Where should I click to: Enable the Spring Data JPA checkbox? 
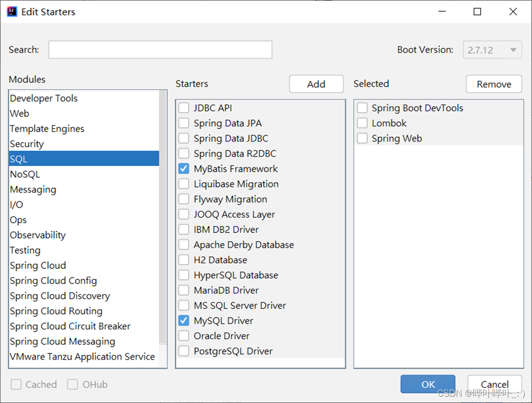(x=184, y=123)
